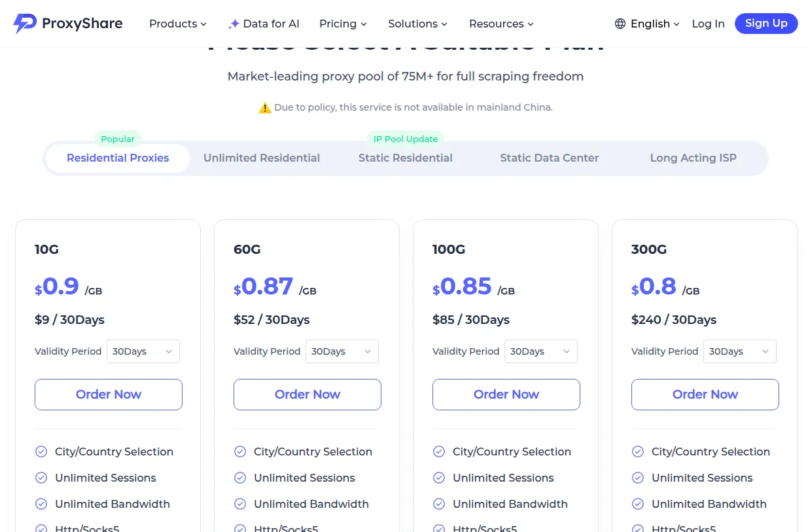Click the Market-leading proxy pool subtitle
This screenshot has width=808, height=532.
pos(406,77)
